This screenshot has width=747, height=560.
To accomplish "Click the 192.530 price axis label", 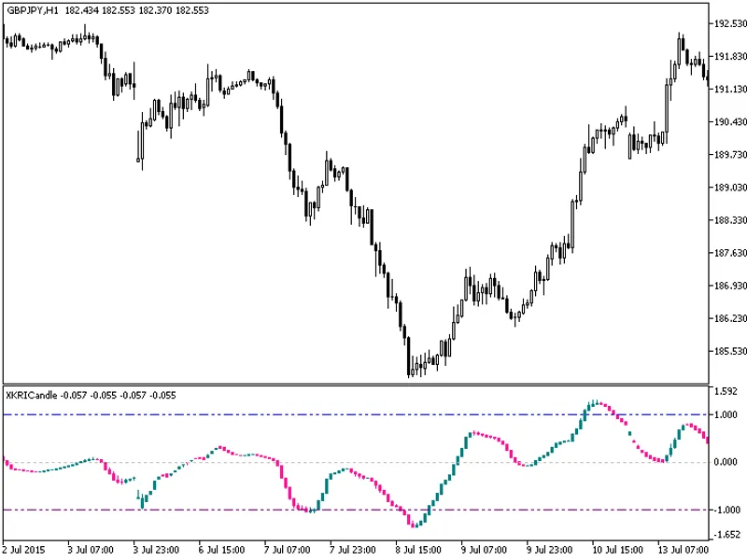I will (x=730, y=24).
